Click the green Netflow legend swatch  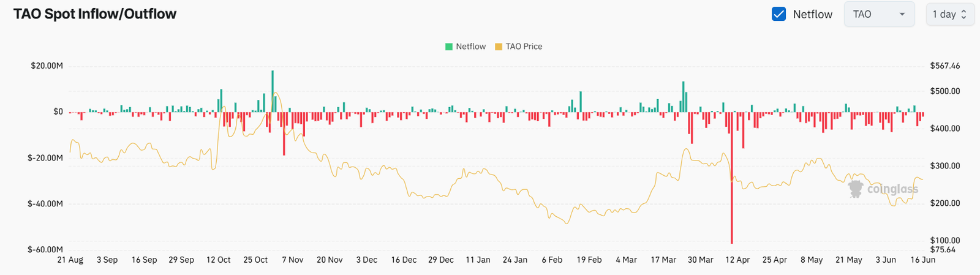click(449, 47)
